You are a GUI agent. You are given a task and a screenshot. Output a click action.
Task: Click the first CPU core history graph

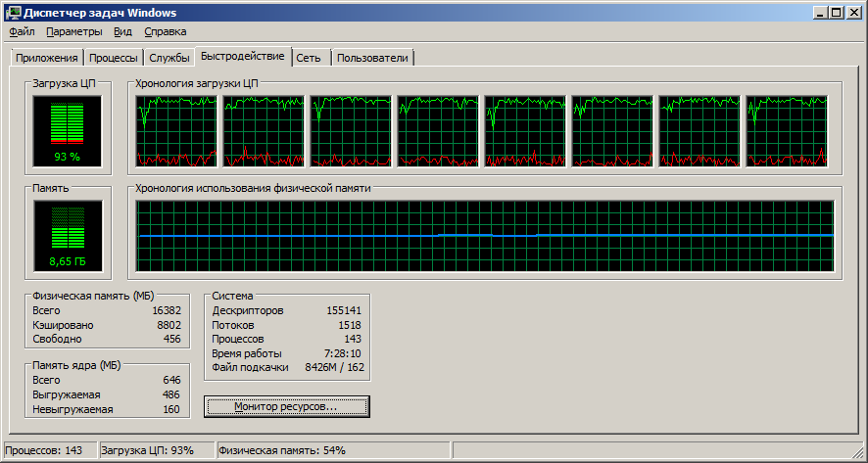coord(177,131)
